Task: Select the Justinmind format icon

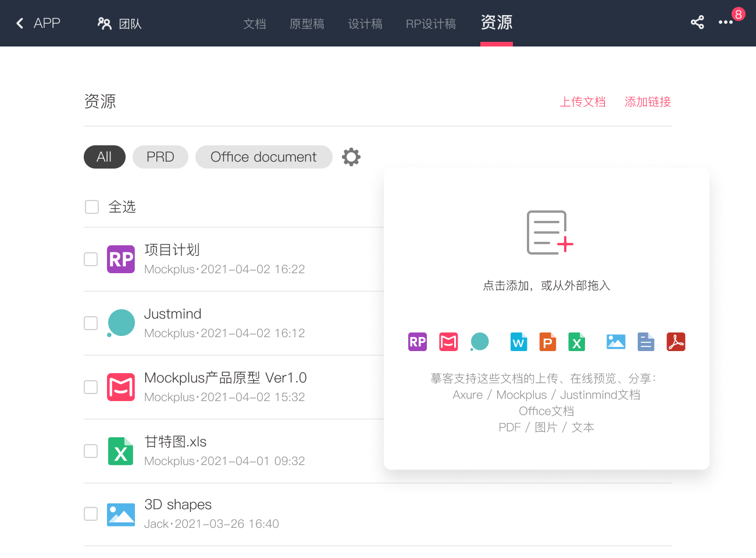Action: click(480, 342)
